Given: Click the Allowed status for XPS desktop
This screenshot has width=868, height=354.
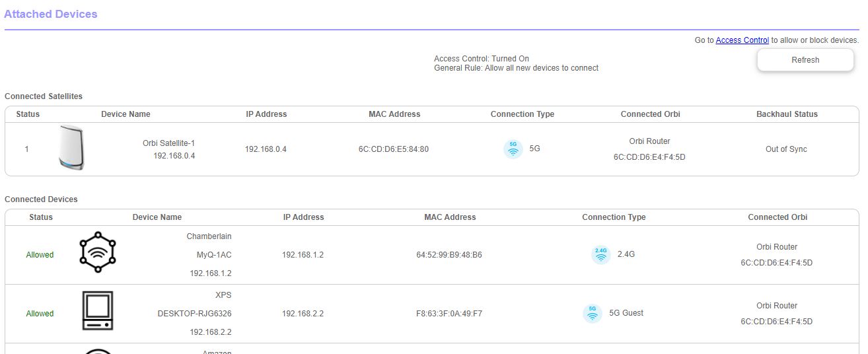Looking at the screenshot, I should tap(40, 314).
